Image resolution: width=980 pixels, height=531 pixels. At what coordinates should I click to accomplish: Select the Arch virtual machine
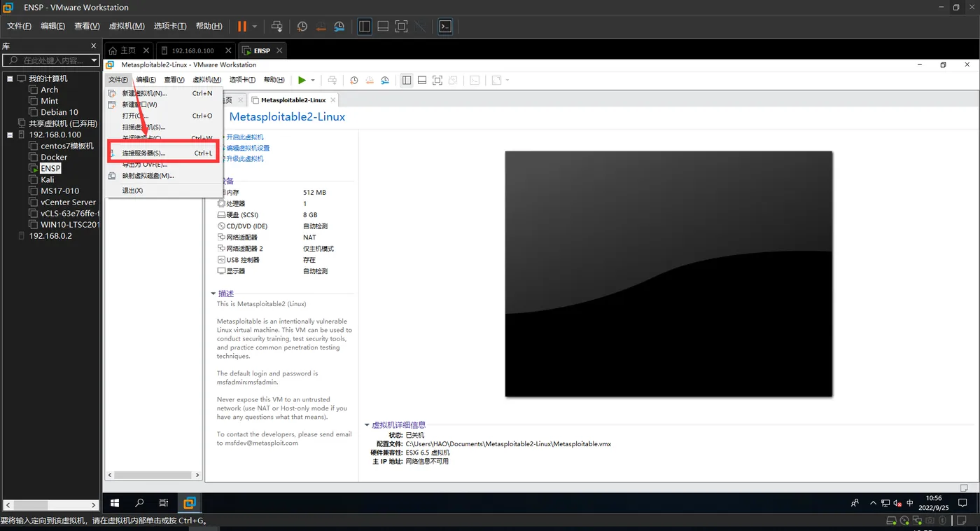tap(49, 90)
